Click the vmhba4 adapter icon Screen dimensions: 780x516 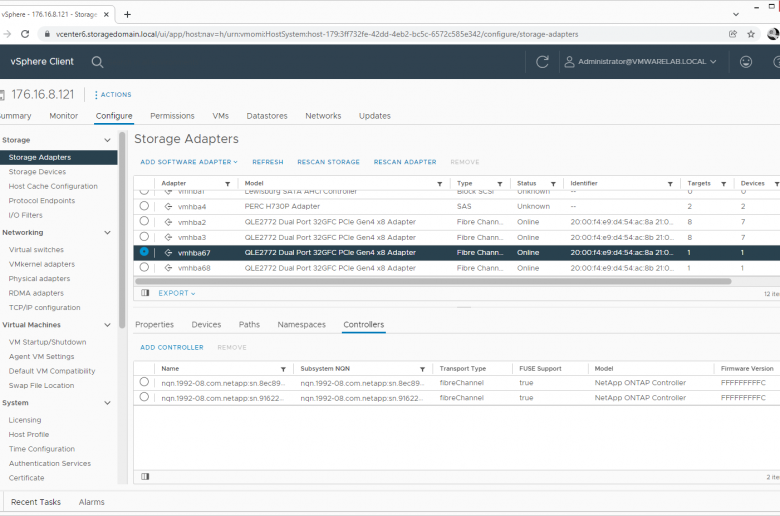169,206
